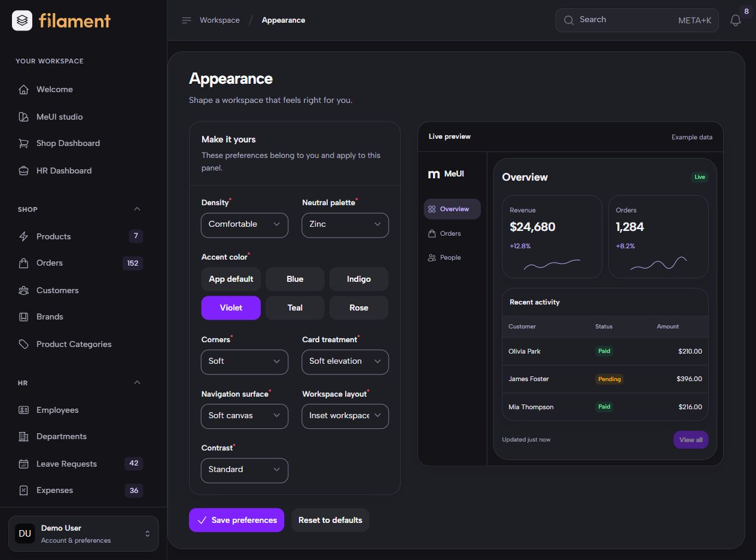Click the checkmark icon on Save preferences
Image resolution: width=756 pixels, height=560 pixels.
(x=202, y=520)
